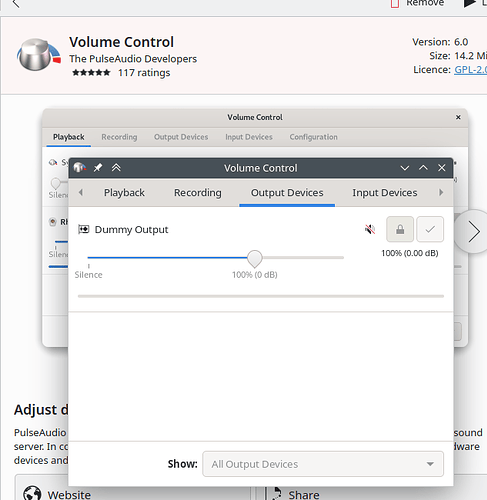487x500 pixels.
Task: Click the Volume Control app menu icon in titlebar
Action: click(80, 167)
